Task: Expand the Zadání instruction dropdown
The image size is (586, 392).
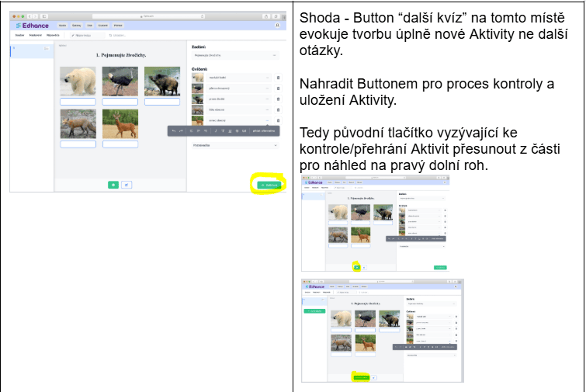Action: point(235,55)
